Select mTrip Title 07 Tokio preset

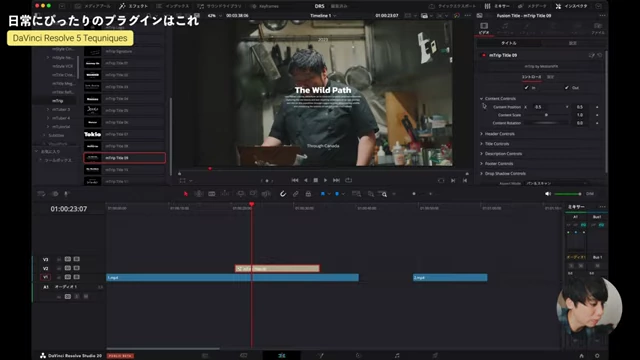pos(124,134)
